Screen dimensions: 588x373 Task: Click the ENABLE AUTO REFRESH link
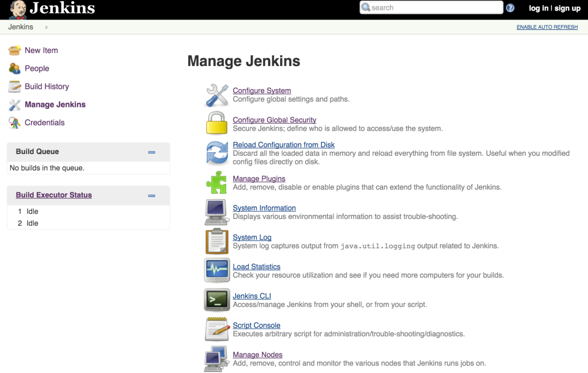(547, 27)
